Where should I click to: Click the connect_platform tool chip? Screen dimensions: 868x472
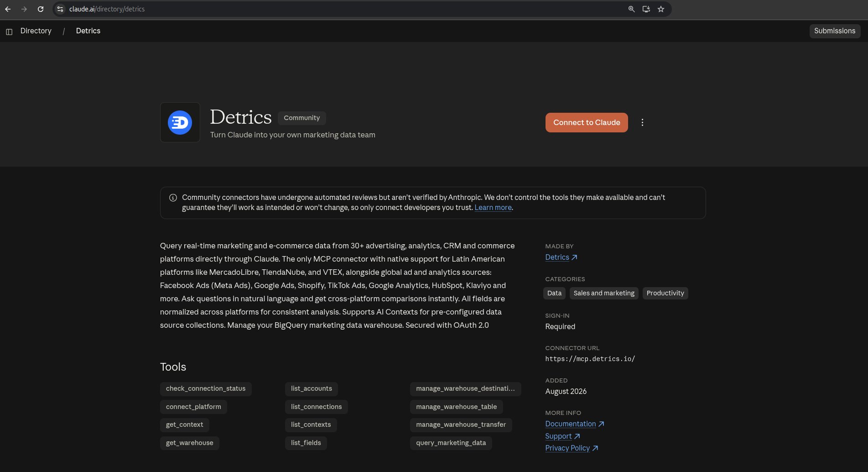click(193, 407)
